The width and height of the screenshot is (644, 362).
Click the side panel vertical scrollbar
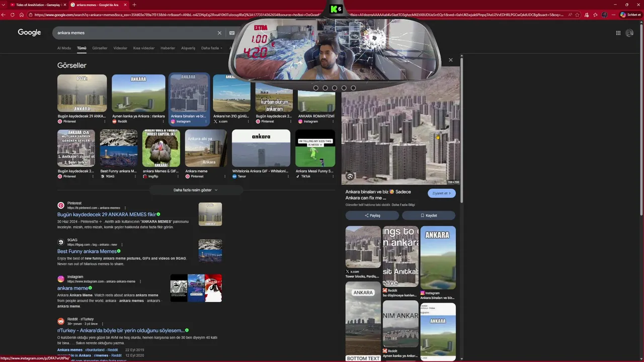click(462, 131)
